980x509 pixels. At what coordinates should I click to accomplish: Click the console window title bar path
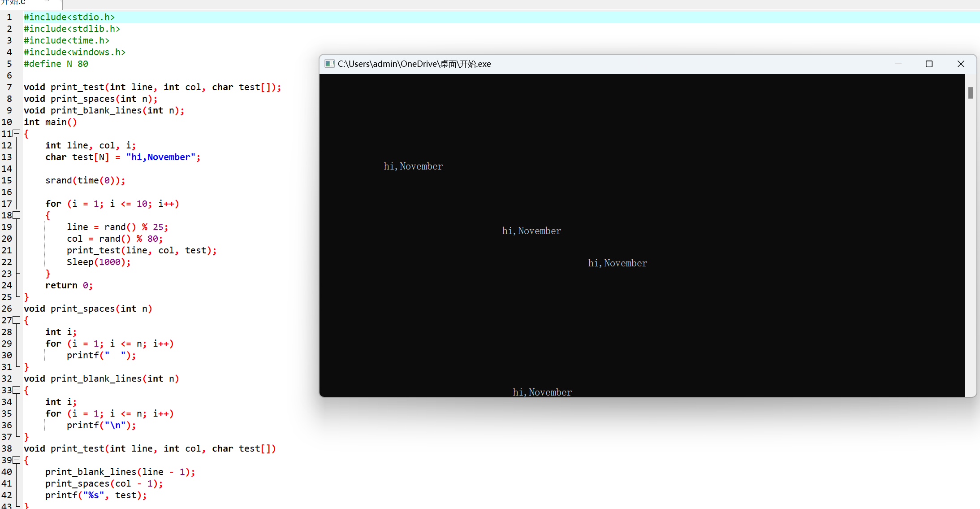[414, 64]
